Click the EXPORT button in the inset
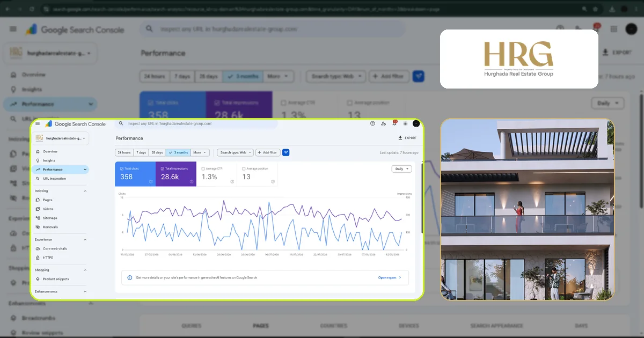 click(407, 138)
